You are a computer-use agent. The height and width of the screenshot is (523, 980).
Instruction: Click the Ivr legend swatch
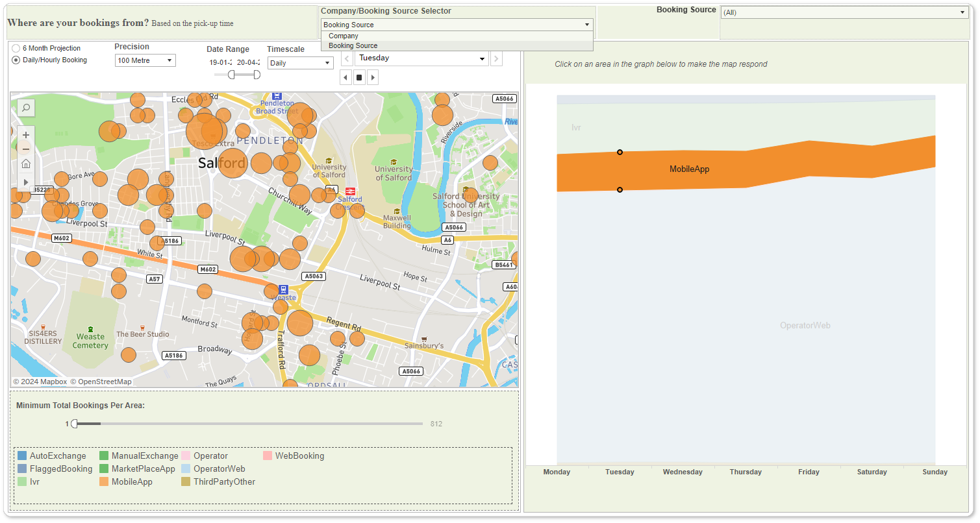(22, 482)
